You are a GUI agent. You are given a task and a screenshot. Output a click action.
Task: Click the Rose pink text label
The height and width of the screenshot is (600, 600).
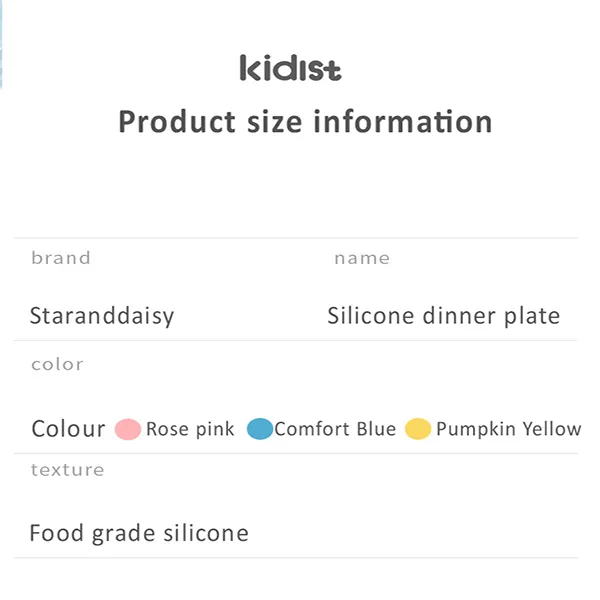(x=190, y=429)
